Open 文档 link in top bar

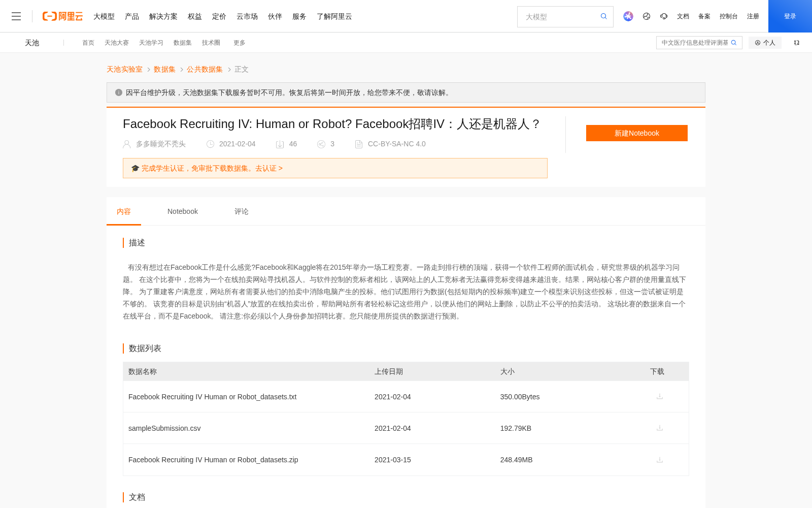point(683,16)
